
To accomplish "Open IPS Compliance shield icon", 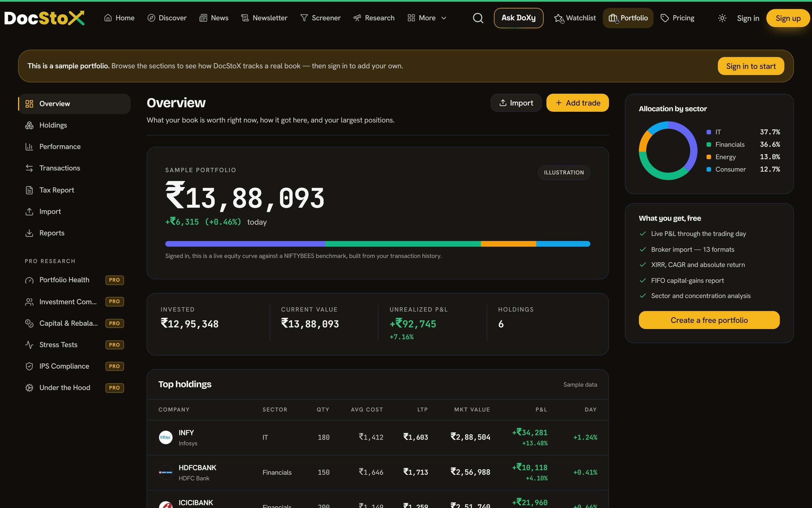I will click(x=29, y=366).
